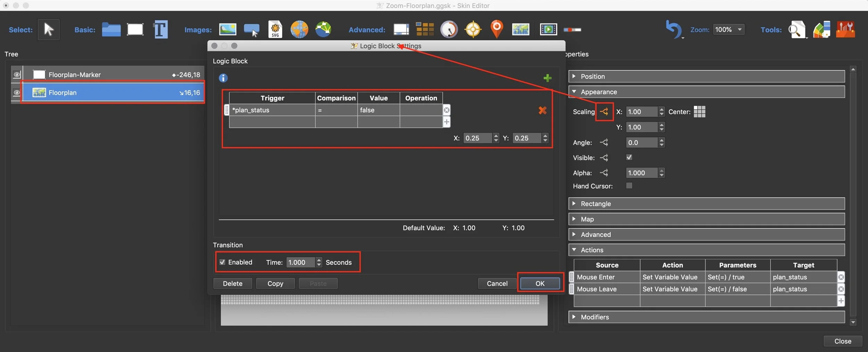
Task: Click the Angle value field 0.0
Action: coord(642,143)
